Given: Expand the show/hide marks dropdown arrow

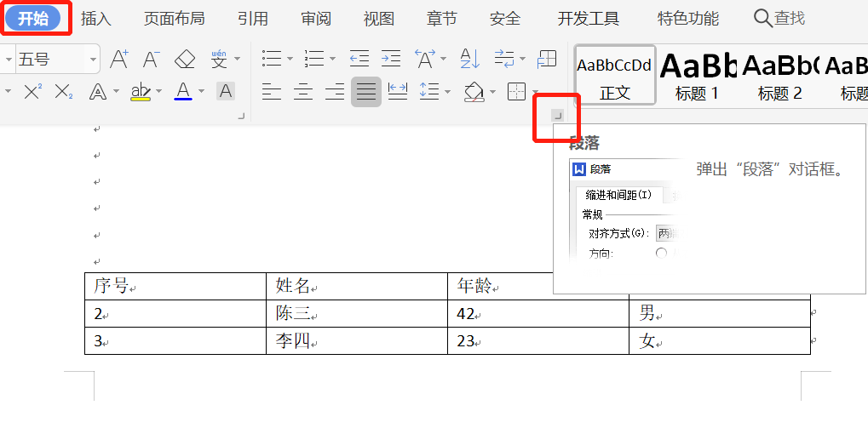Looking at the screenshot, I should click(x=522, y=59).
